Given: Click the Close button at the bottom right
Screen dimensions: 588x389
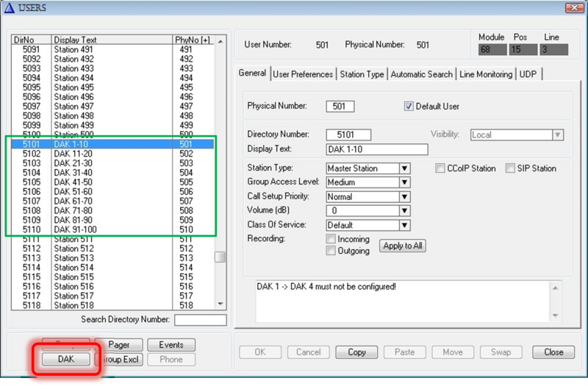Looking at the screenshot, I should pos(553,352).
